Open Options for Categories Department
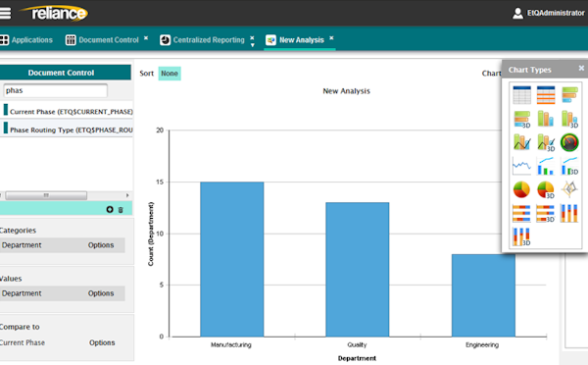588x365 pixels. [101, 245]
